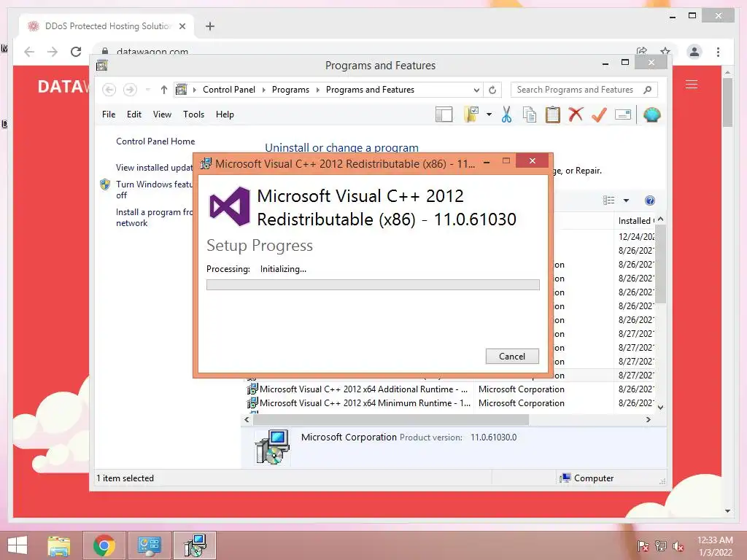Expand chevron after Programs breadcrumb

point(318,90)
